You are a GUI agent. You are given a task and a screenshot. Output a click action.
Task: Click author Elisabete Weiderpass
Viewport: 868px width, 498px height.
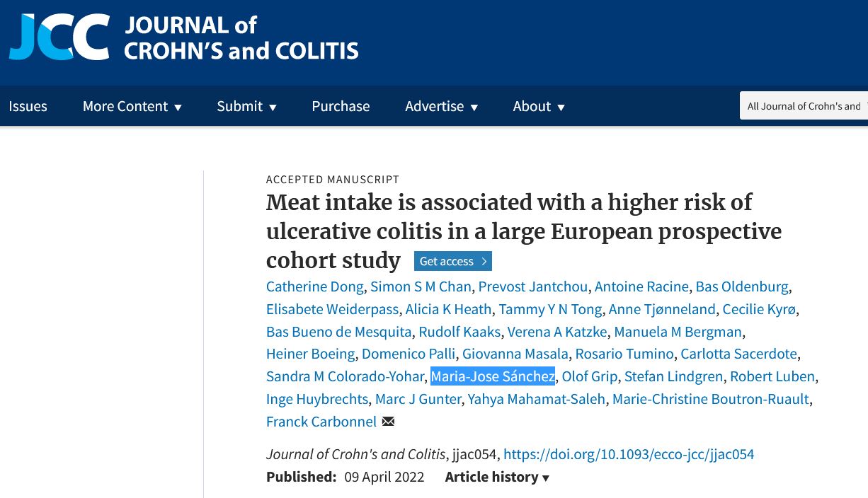332,309
